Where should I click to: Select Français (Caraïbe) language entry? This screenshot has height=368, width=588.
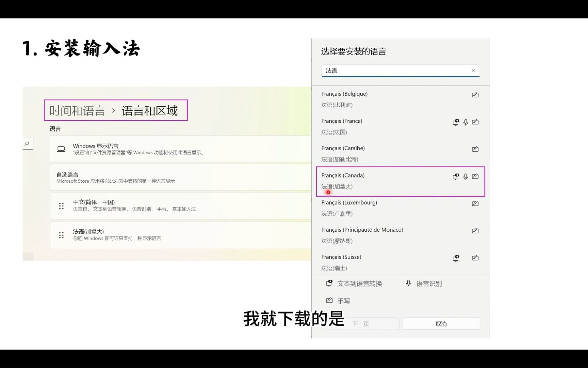point(400,154)
